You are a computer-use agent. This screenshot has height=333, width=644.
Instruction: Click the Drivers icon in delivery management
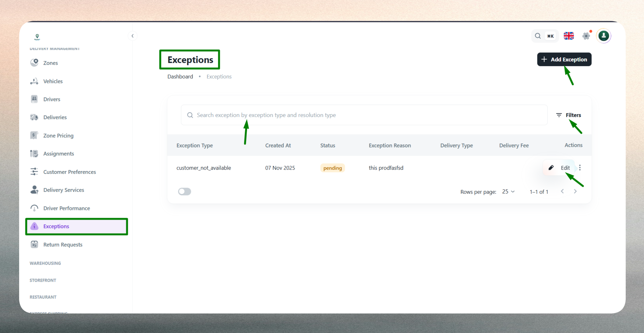(34, 99)
